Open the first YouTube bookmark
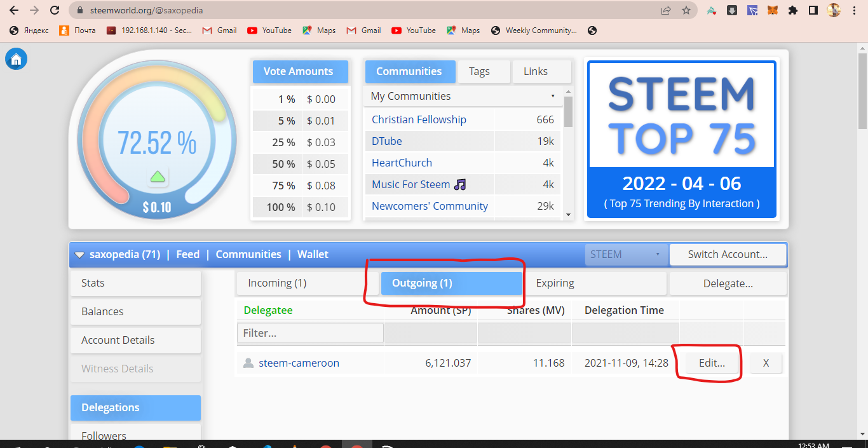Image resolution: width=868 pixels, height=448 pixels. pos(269,30)
